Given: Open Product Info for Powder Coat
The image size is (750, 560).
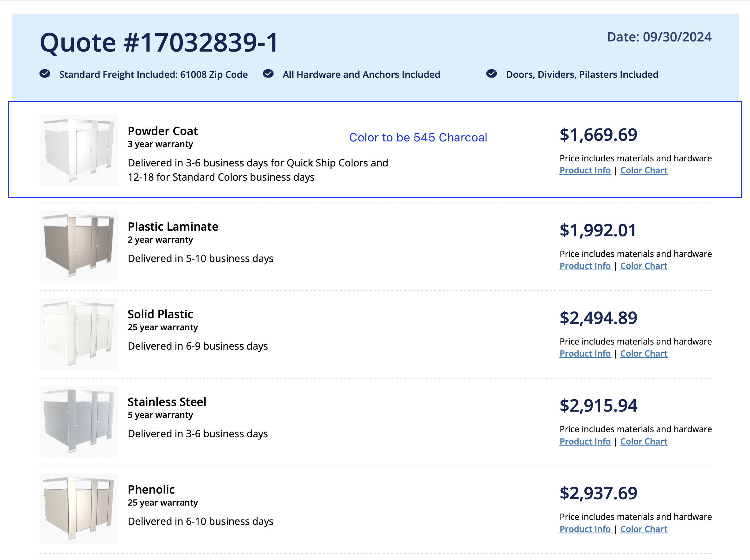Looking at the screenshot, I should pos(585,171).
